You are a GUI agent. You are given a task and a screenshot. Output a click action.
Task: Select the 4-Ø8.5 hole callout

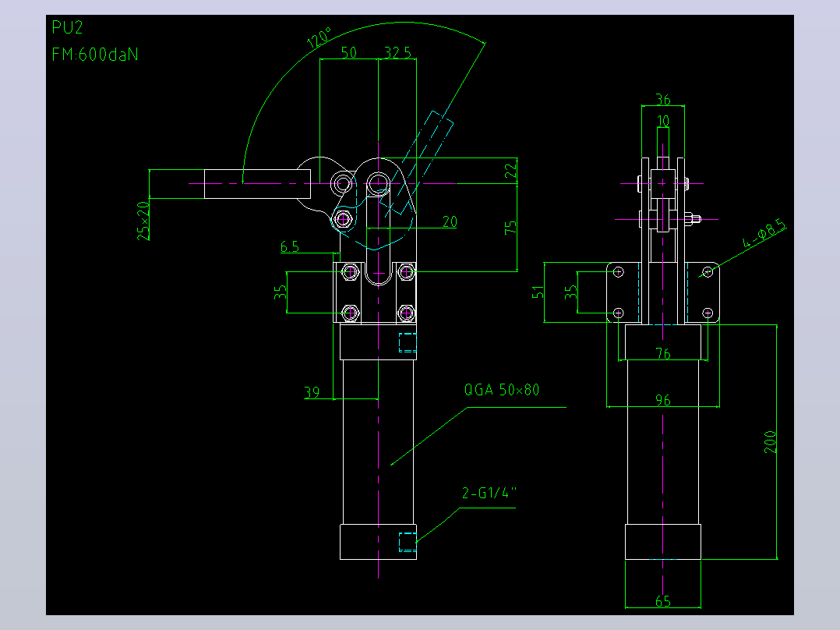pyautogui.click(x=764, y=235)
